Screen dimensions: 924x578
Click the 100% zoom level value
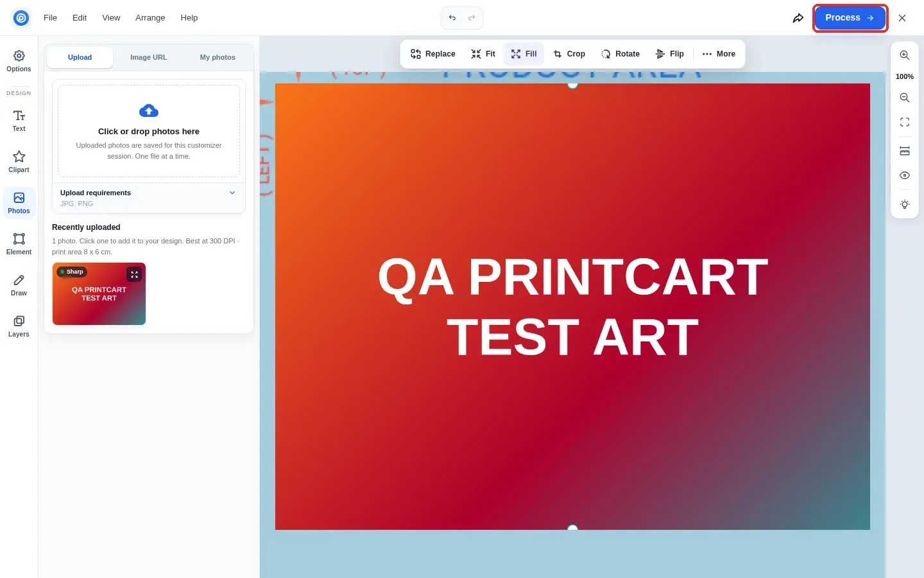pos(905,76)
